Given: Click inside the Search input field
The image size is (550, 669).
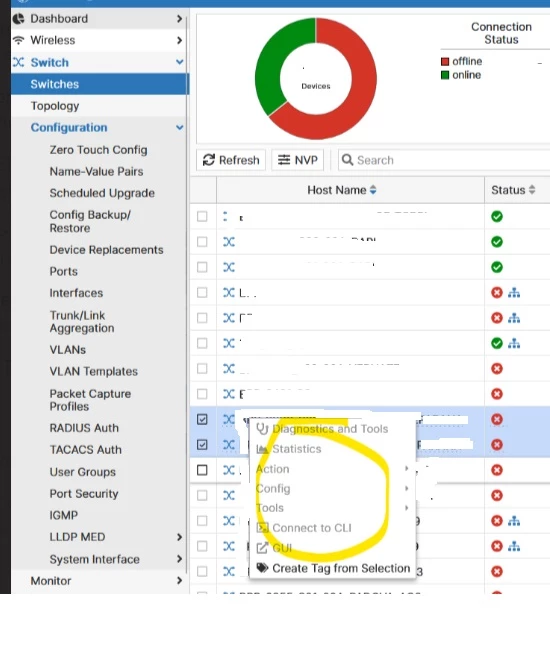Looking at the screenshot, I should point(444,160).
